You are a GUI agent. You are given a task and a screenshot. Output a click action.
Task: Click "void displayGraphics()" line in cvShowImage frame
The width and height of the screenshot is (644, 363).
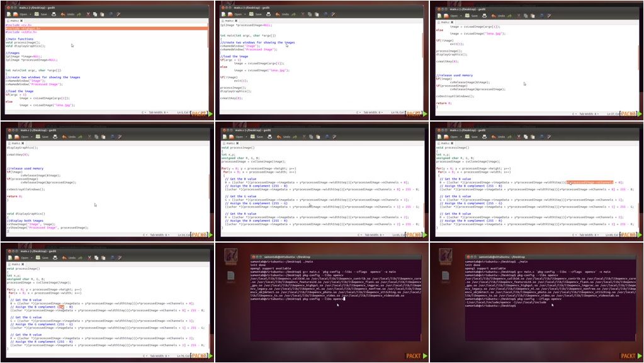pos(26,214)
